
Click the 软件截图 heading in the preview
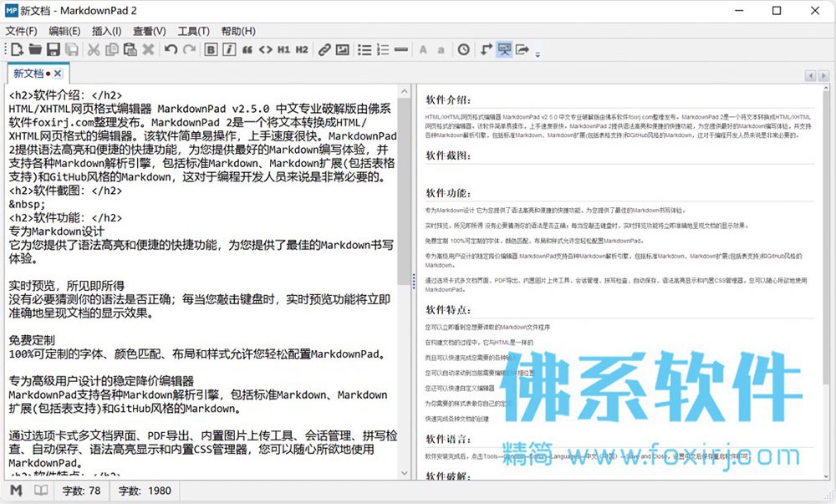click(448, 155)
